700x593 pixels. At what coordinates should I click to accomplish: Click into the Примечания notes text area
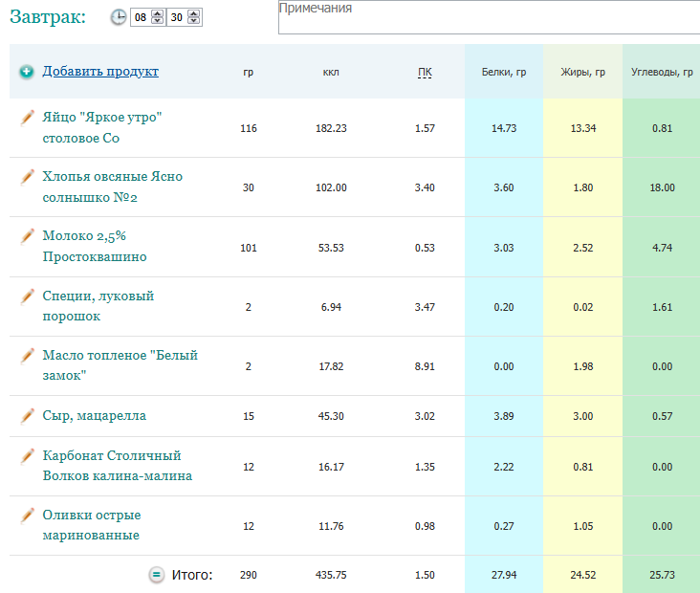489,17
